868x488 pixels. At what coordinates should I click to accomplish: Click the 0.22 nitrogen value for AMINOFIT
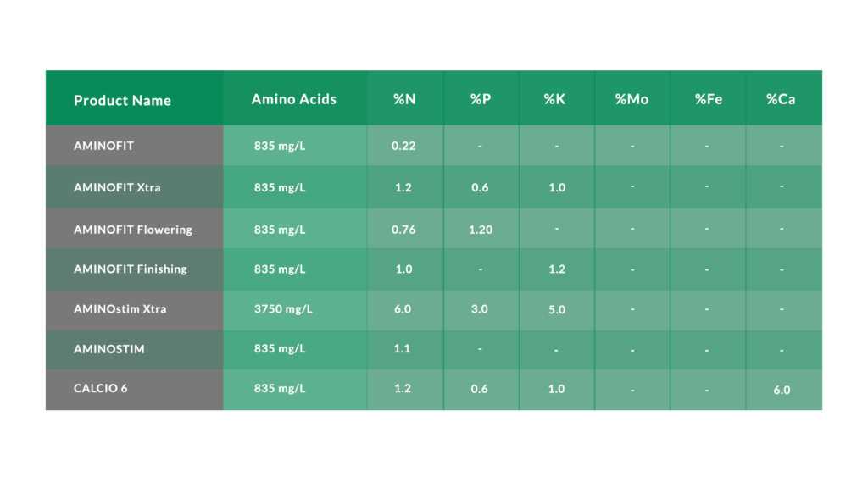(x=403, y=146)
